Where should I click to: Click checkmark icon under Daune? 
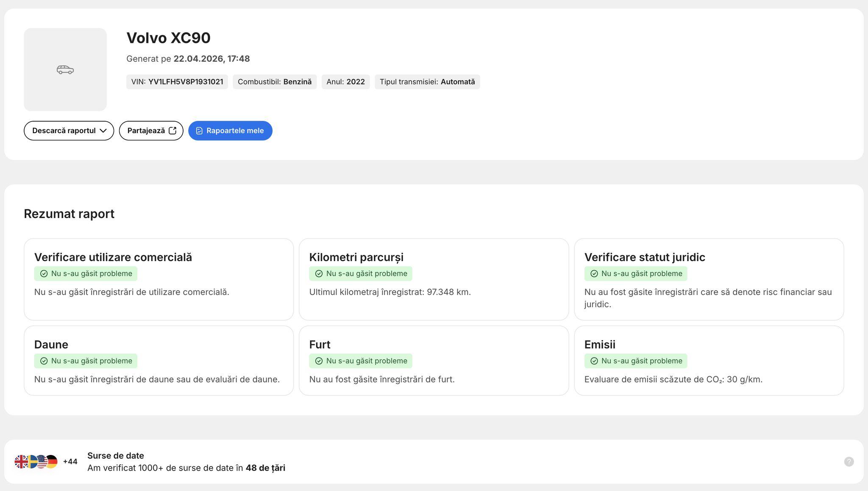coord(44,361)
